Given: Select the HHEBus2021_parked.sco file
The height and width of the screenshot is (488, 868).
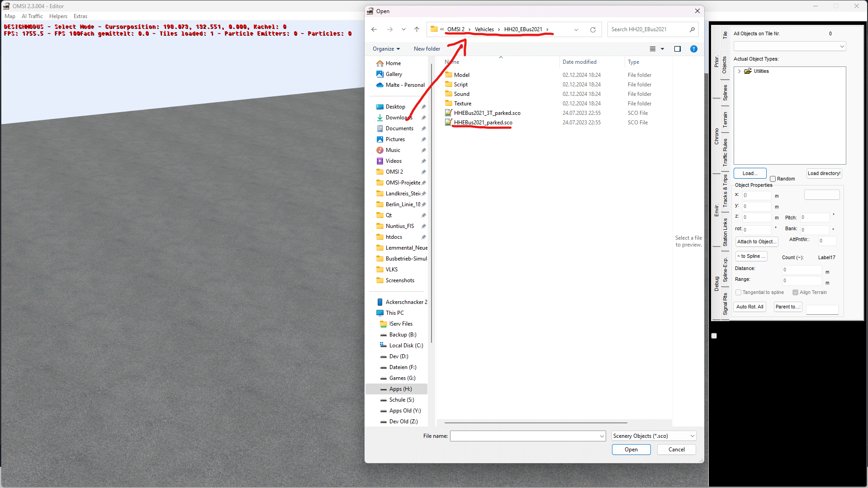Looking at the screenshot, I should pyautogui.click(x=483, y=123).
